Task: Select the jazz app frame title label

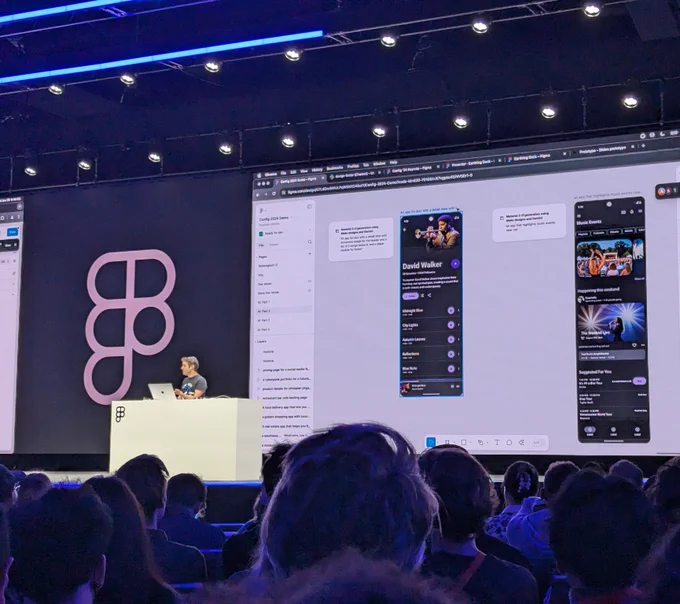Action: [427, 210]
